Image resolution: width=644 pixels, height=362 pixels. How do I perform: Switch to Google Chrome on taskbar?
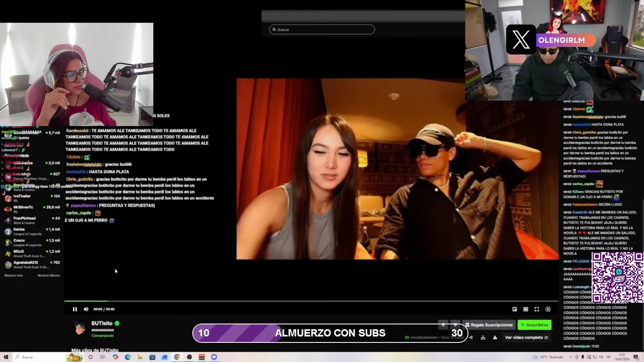click(177, 357)
